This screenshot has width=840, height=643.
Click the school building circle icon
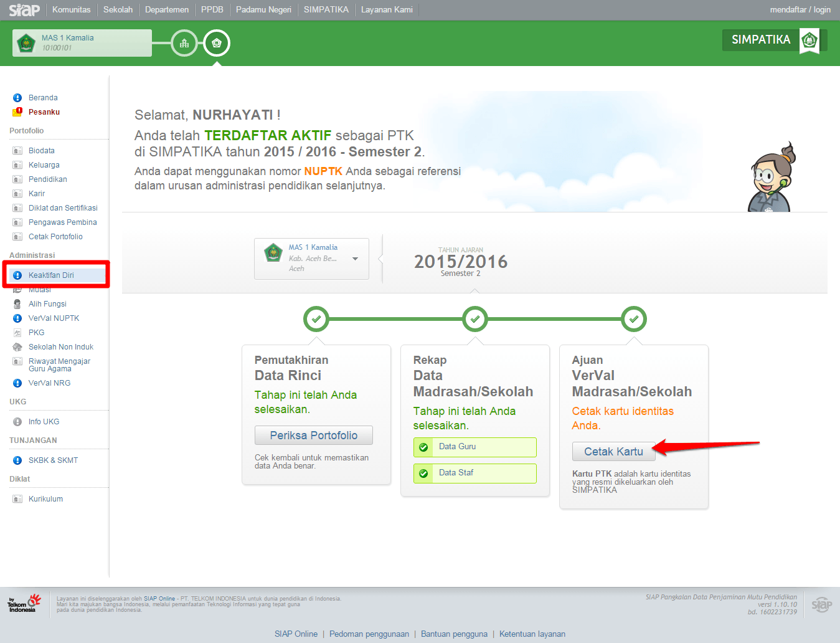[184, 43]
